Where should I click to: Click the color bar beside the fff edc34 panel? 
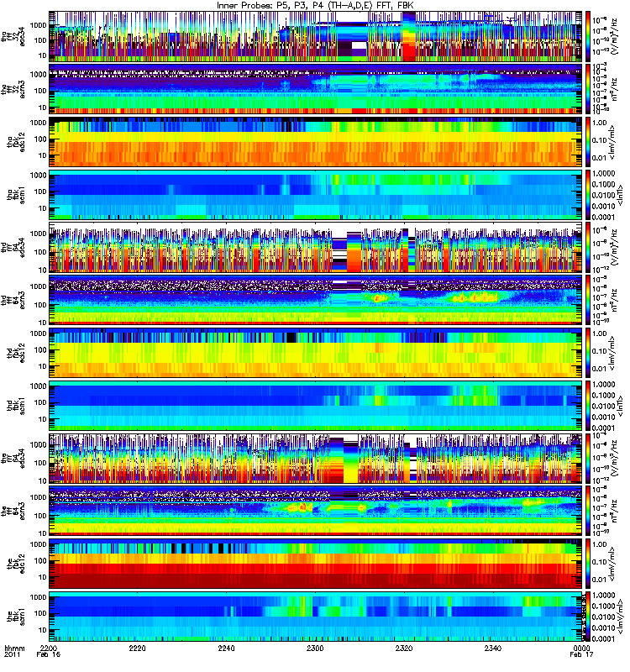[588, 459]
